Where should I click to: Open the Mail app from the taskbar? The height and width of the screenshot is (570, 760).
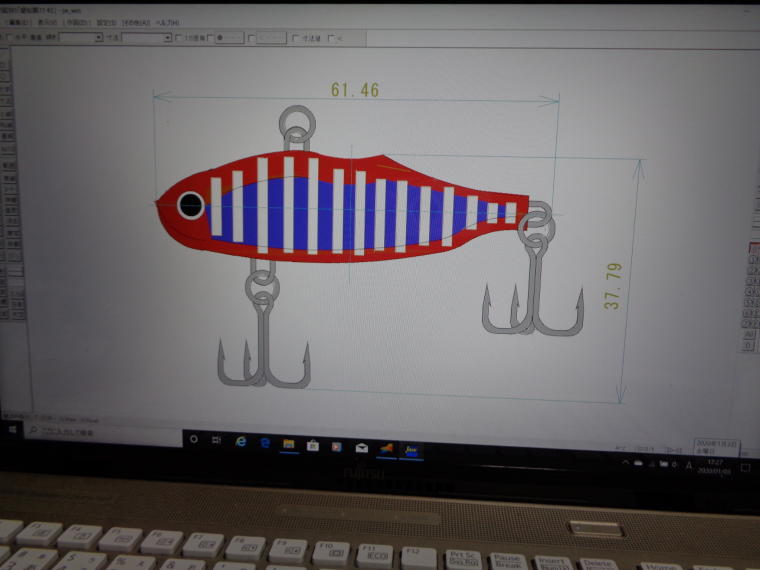click(x=362, y=448)
